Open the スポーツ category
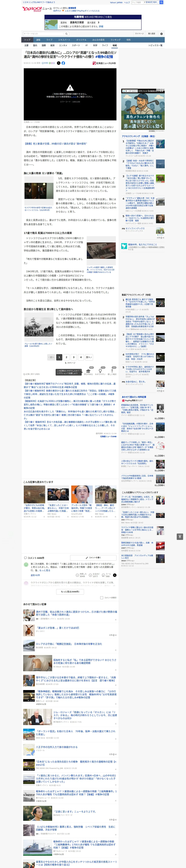 (x=76, y=45)
